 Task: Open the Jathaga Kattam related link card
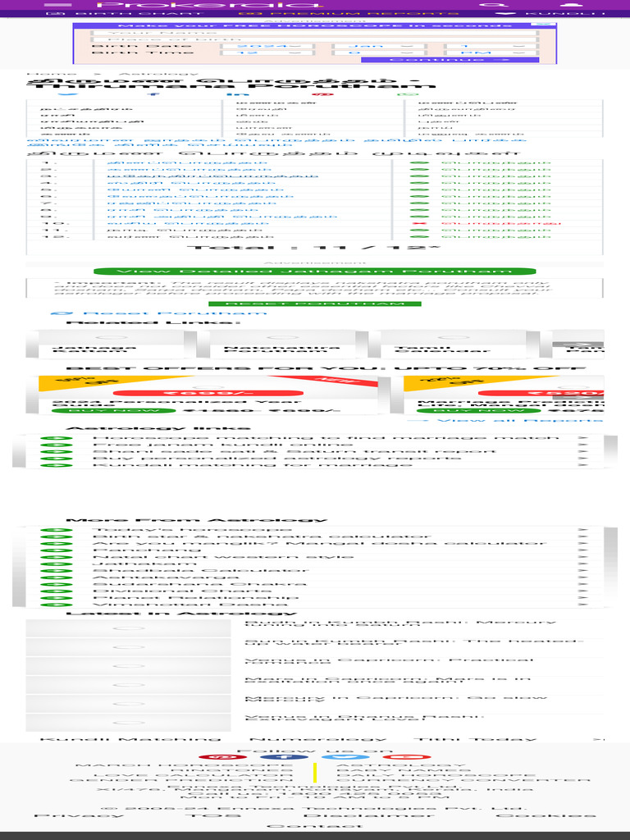pos(112,344)
